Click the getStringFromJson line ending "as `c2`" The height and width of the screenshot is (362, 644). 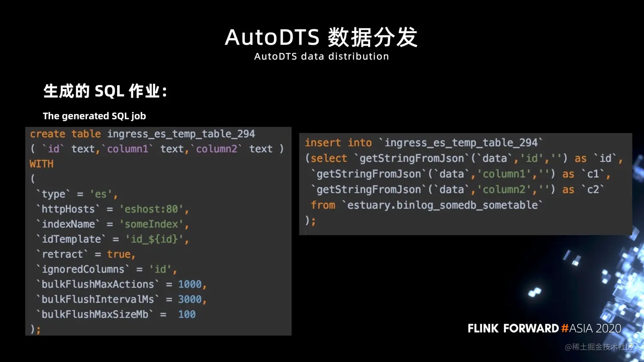click(458, 190)
